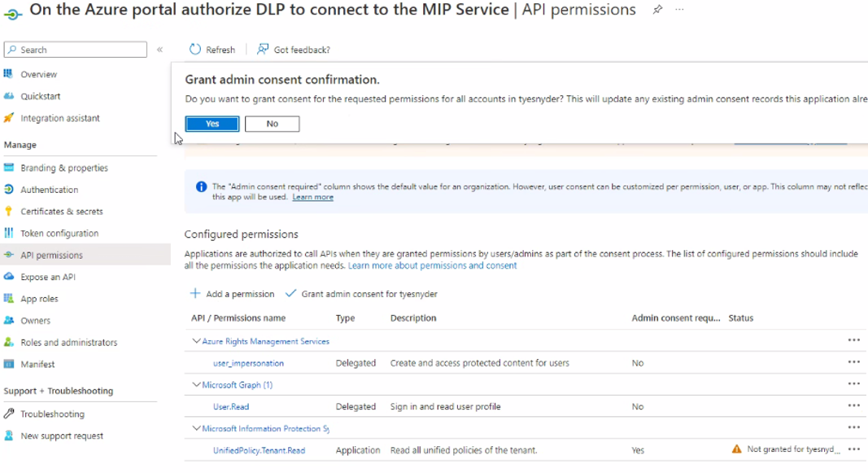Viewport: 868px width, 473px height.
Task: Click the Support + Troubleshooting section label
Action: click(x=58, y=391)
